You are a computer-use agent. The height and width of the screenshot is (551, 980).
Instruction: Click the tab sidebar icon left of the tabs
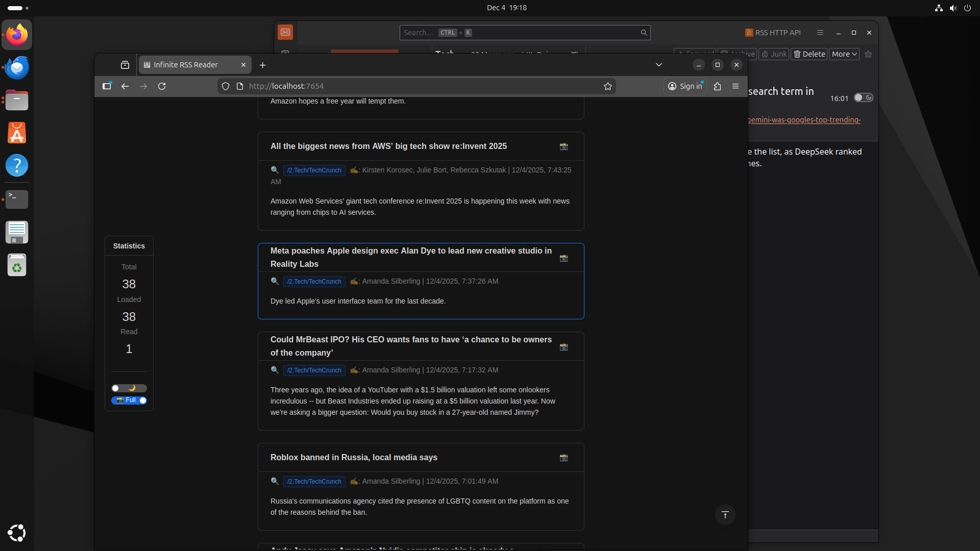125,65
